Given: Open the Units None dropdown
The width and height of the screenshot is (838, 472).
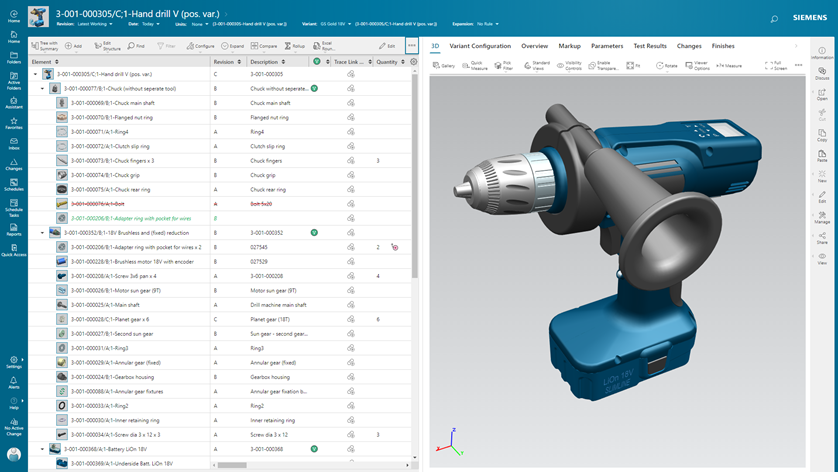Looking at the screenshot, I should coord(200,24).
